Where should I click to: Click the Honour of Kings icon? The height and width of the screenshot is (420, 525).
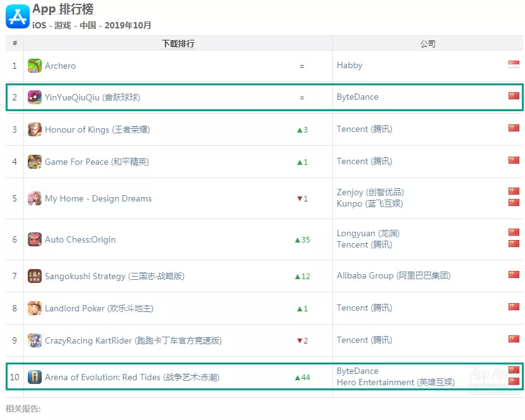pyautogui.click(x=35, y=129)
